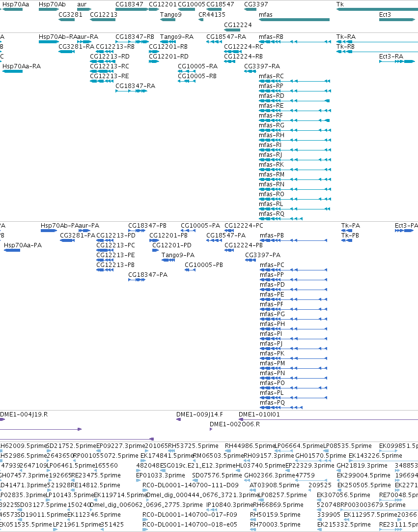This screenshot has height=532, width=418.
Task: Click the CG12224-PB protein label
Action: coord(244,245)
